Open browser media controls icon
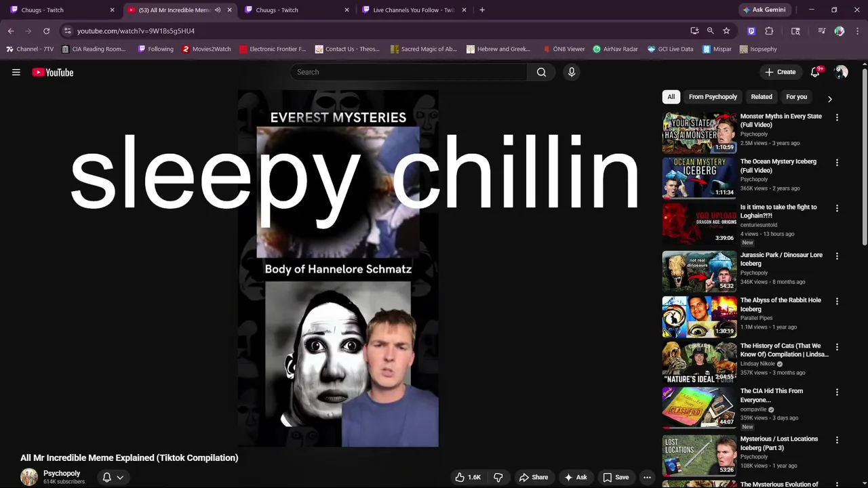Image resolution: width=868 pixels, height=488 pixels. pos(822,30)
